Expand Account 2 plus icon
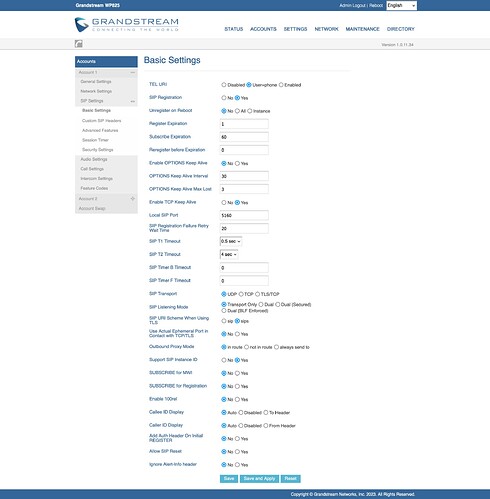This screenshot has height=499, width=490. pyautogui.click(x=133, y=199)
